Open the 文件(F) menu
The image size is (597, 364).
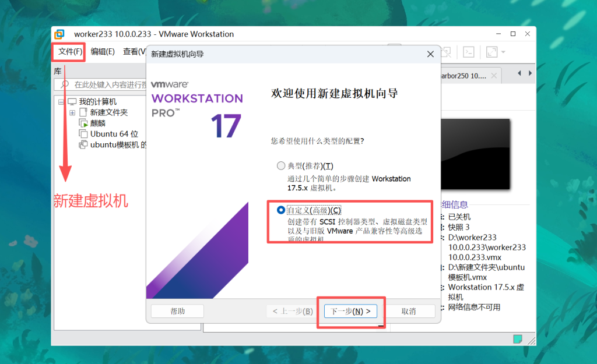coord(70,52)
